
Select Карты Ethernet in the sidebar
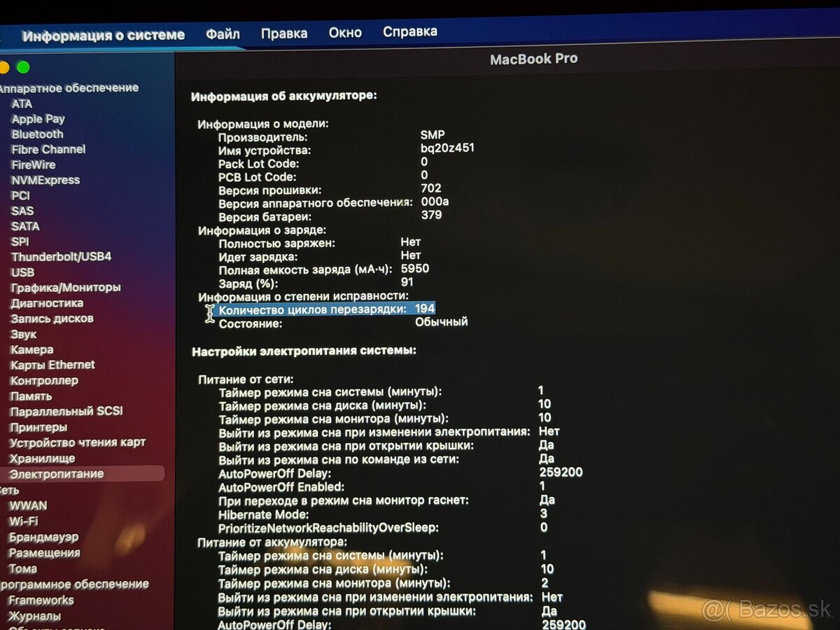(52, 365)
